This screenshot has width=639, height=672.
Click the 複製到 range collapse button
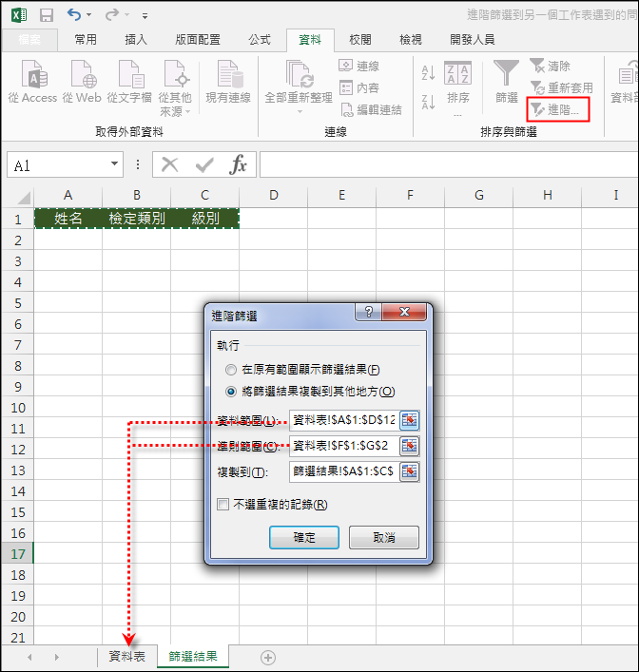409,471
